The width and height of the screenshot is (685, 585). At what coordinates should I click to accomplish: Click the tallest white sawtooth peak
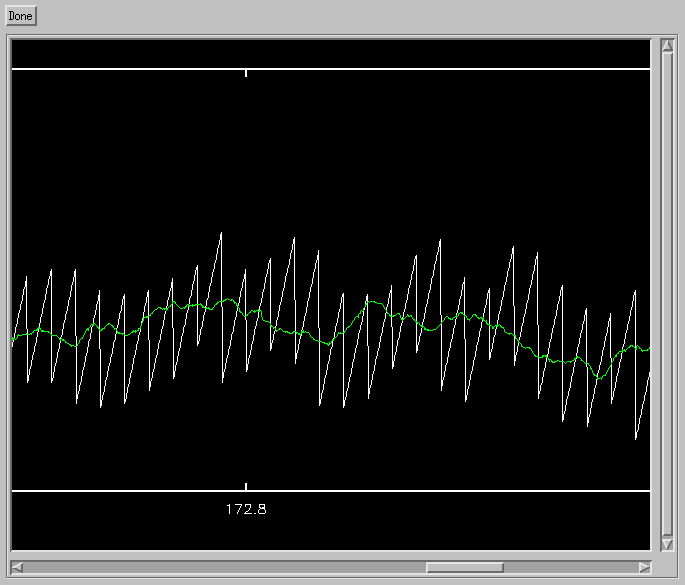[221, 234]
